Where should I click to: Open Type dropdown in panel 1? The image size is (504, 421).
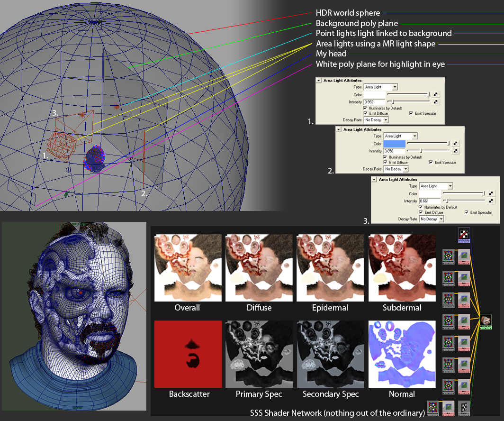[x=380, y=87]
